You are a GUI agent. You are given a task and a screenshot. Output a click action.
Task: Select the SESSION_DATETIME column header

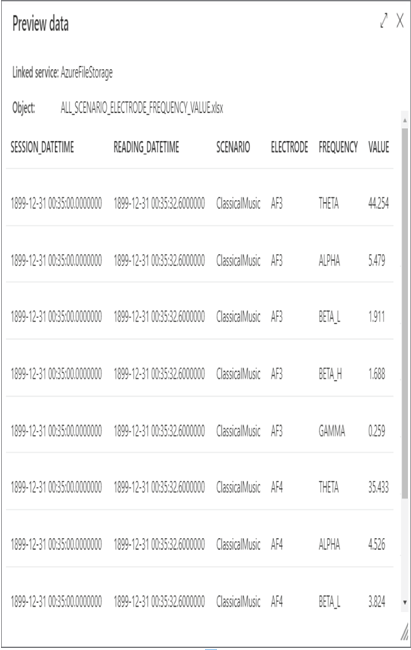pos(42,147)
